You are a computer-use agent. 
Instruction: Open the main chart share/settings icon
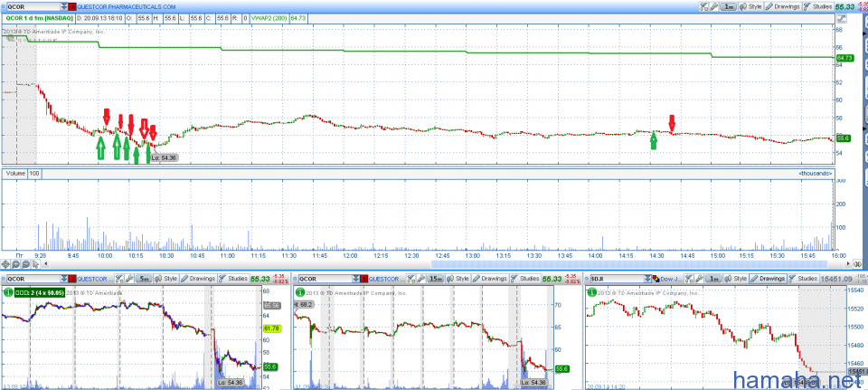click(x=703, y=6)
